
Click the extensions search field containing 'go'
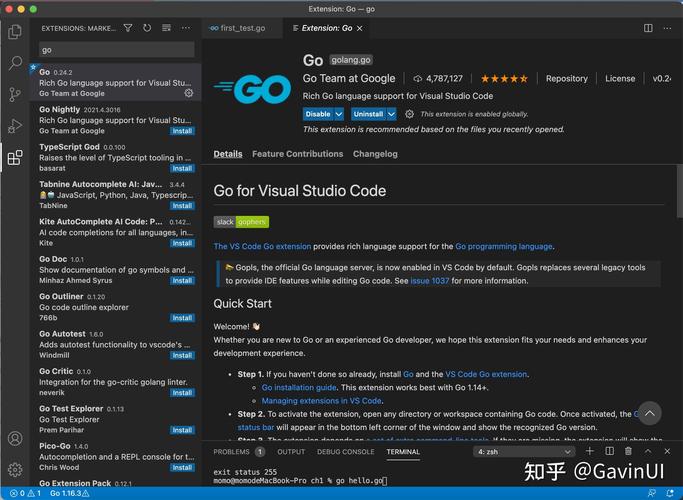(x=116, y=50)
